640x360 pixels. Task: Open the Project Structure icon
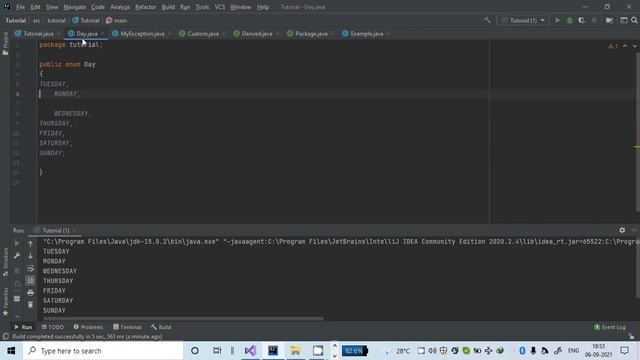(x=609, y=20)
